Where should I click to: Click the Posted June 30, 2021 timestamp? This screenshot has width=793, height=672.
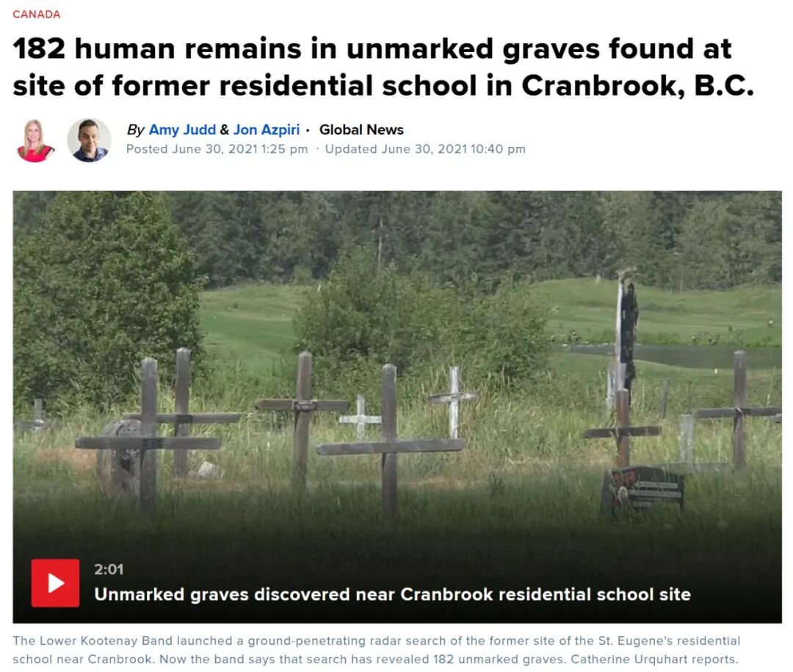217,149
